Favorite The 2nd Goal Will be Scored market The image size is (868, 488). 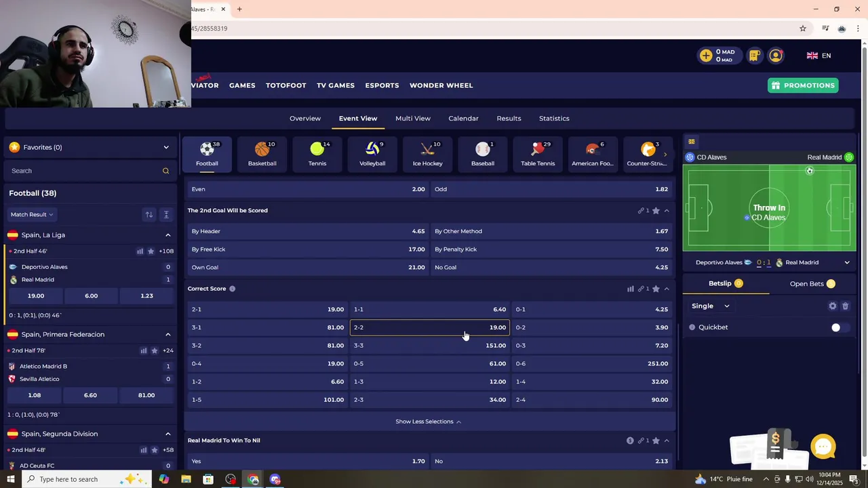tap(656, 211)
